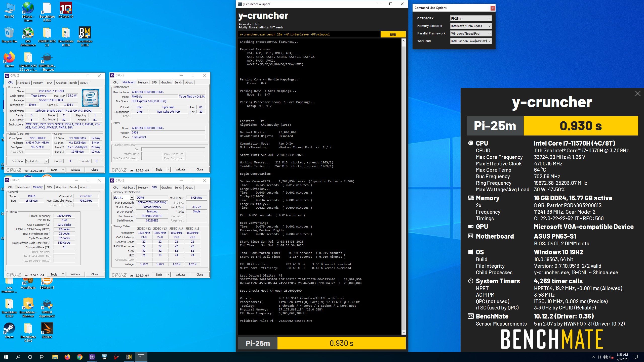Open the Parallel Framework dropdown
644x362 pixels.
[x=471, y=33]
